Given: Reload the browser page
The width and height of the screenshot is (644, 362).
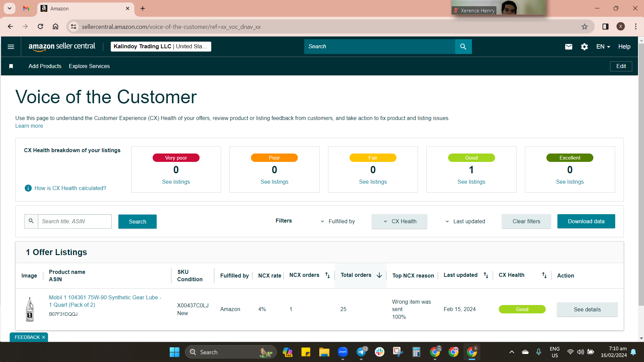Looking at the screenshot, I should click(40, 26).
